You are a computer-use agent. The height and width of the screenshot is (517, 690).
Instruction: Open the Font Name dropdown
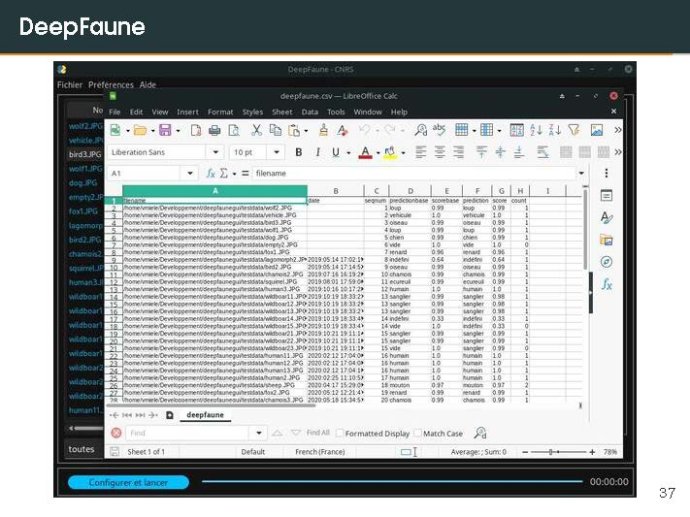click(216, 152)
